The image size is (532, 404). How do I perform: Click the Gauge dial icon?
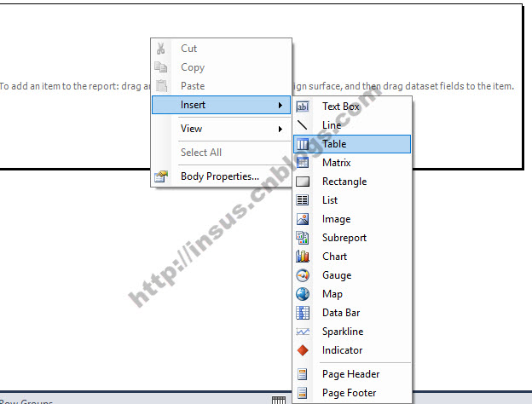[303, 275]
